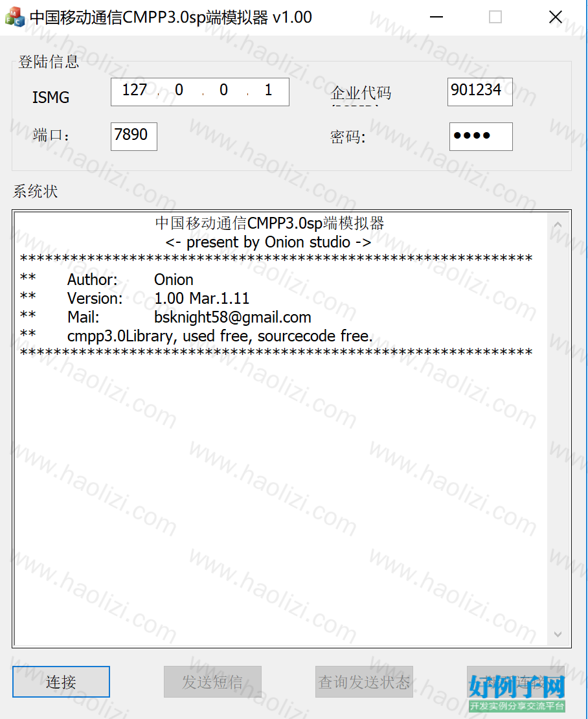Click the disabled 发送短信 button
The width and height of the screenshot is (588, 719).
212,682
